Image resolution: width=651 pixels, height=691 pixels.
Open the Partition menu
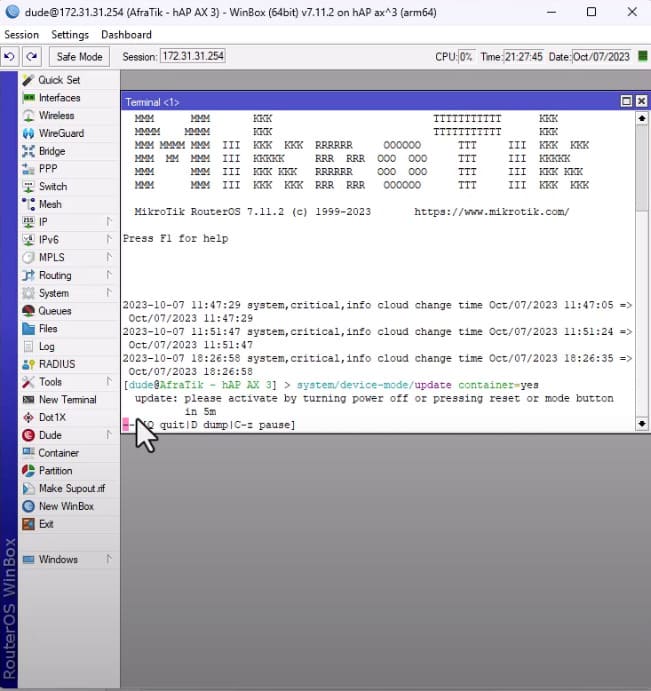[55, 471]
